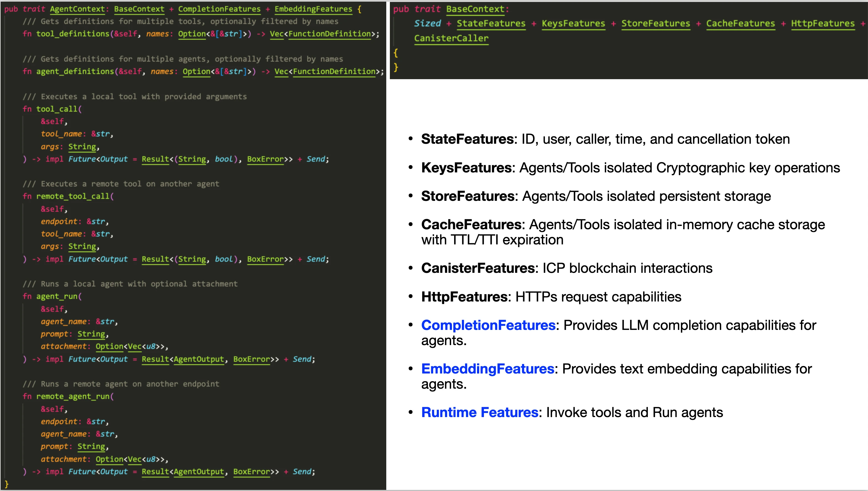Image resolution: width=868 pixels, height=491 pixels.
Task: Click the blue Runtime Features bullet heading
Action: point(480,412)
